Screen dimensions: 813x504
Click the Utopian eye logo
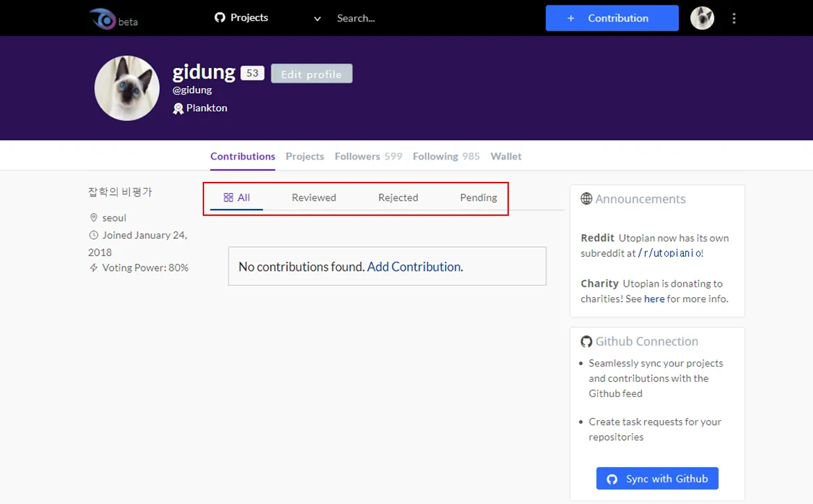pyautogui.click(x=102, y=19)
